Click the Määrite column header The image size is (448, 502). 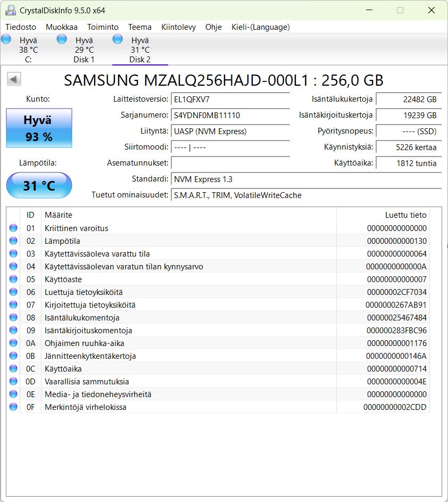click(x=59, y=215)
